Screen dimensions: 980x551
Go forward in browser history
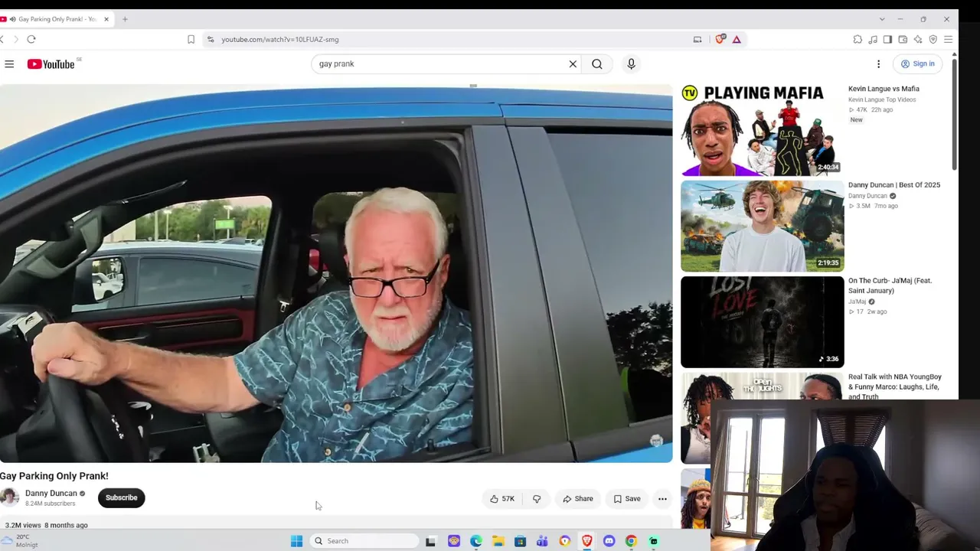coord(15,39)
